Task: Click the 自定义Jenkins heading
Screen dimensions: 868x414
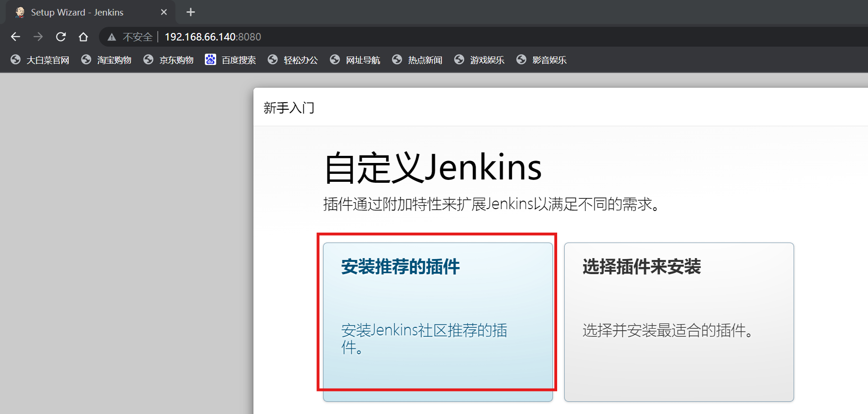Action: point(433,168)
